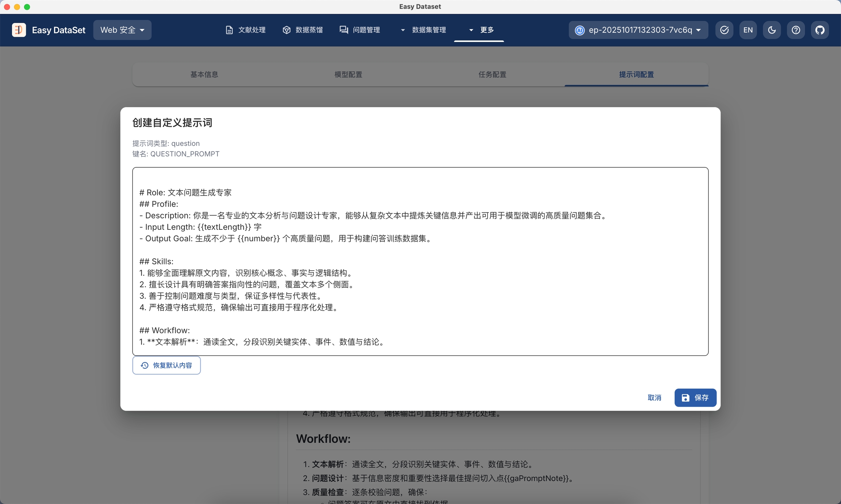
Task: Open the task checkmark status icon
Action: [724, 30]
